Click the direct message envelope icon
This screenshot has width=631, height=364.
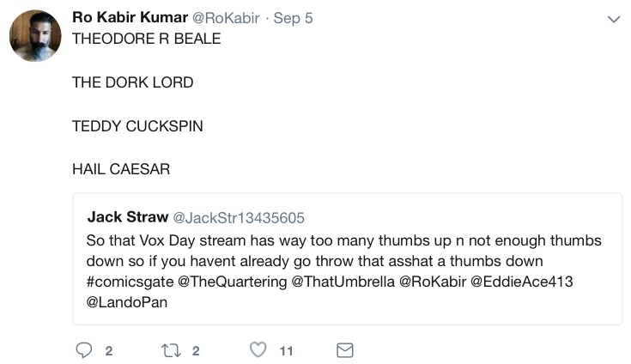[x=345, y=350]
